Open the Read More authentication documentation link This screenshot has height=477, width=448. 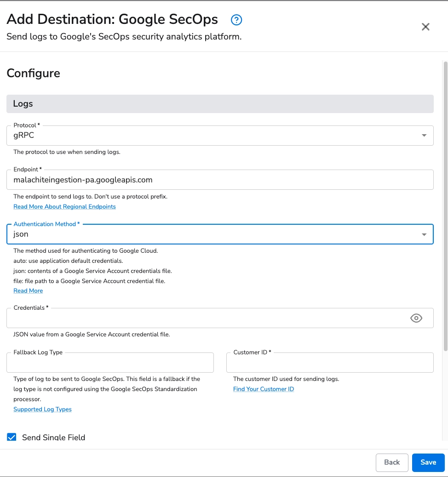pos(28,290)
